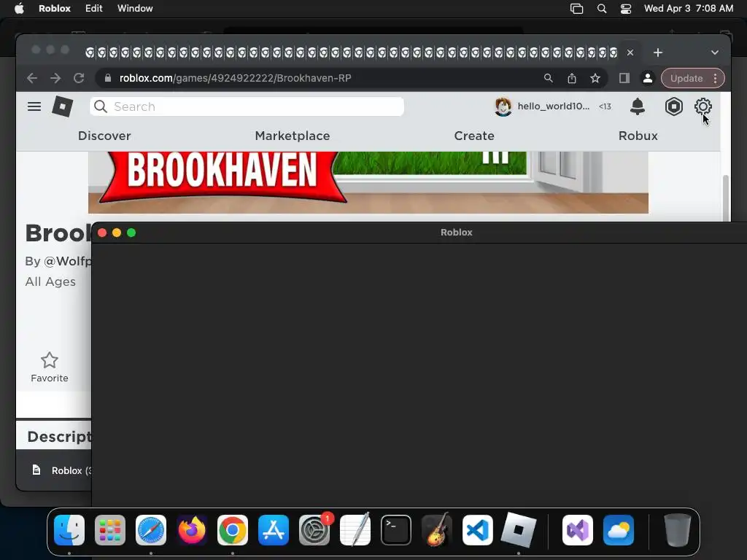Viewport: 747px width, 560px height.
Task: Open the Roblox settings gear icon
Action: point(703,106)
